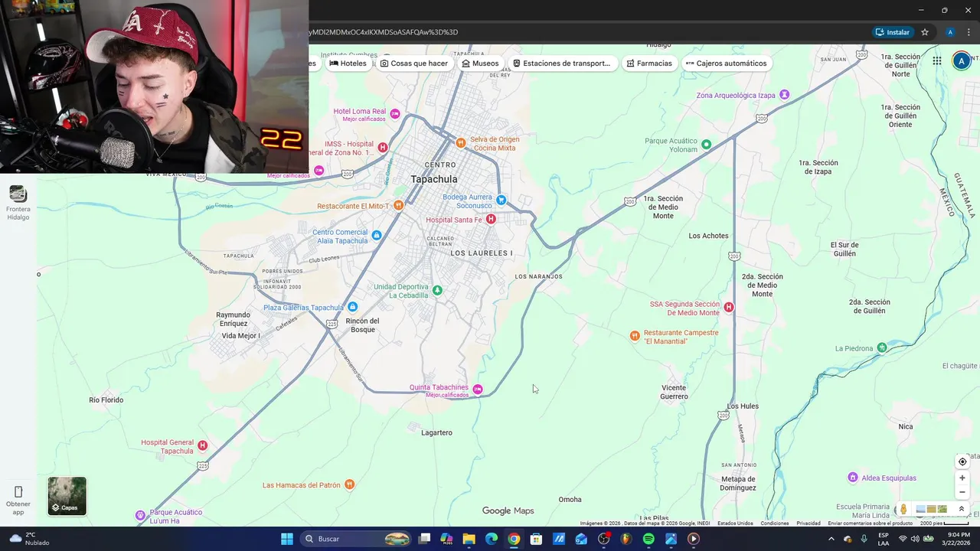The image size is (980, 551).
Task: Click the Tapachula city label
Action: [434, 179]
